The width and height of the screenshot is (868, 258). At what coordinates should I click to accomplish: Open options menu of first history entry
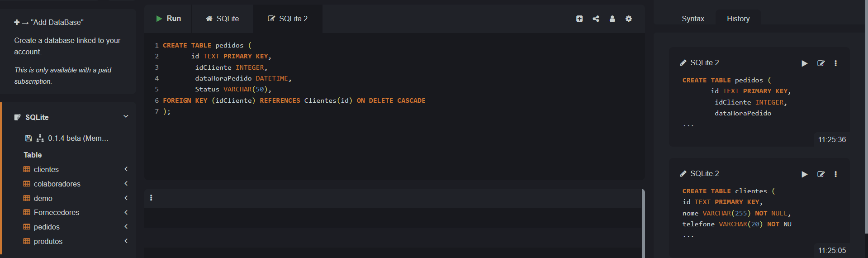coord(835,63)
